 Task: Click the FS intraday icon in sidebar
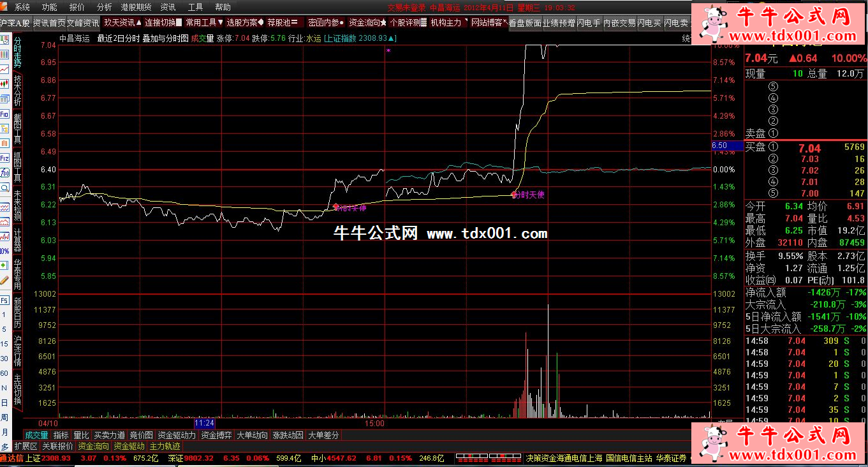tap(4, 300)
